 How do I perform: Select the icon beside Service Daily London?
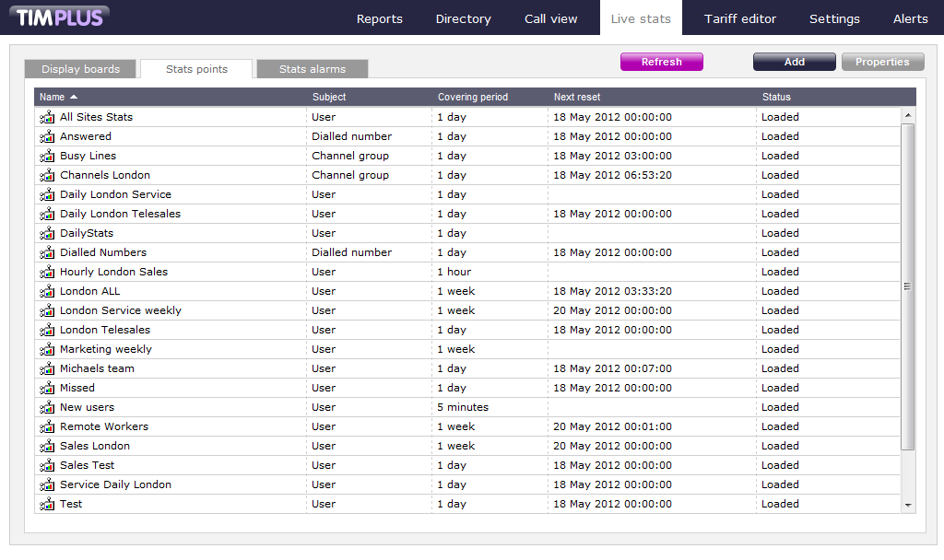(x=47, y=484)
